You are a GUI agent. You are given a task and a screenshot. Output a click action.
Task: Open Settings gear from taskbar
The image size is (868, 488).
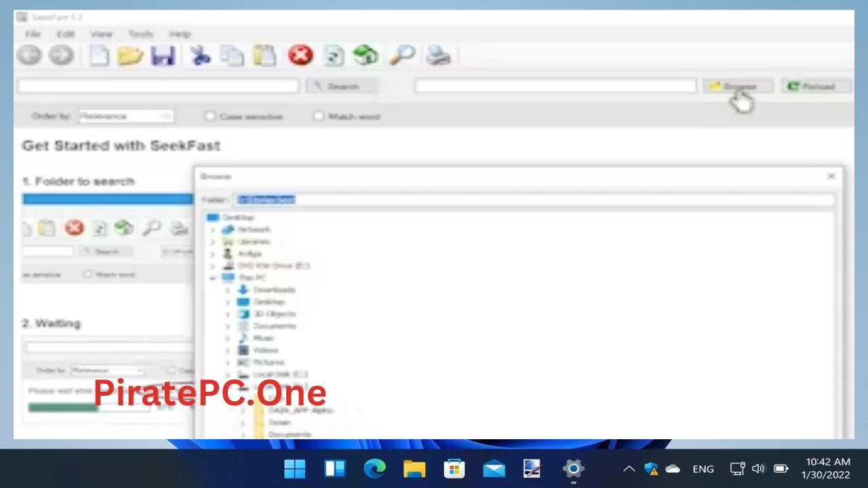point(574,468)
